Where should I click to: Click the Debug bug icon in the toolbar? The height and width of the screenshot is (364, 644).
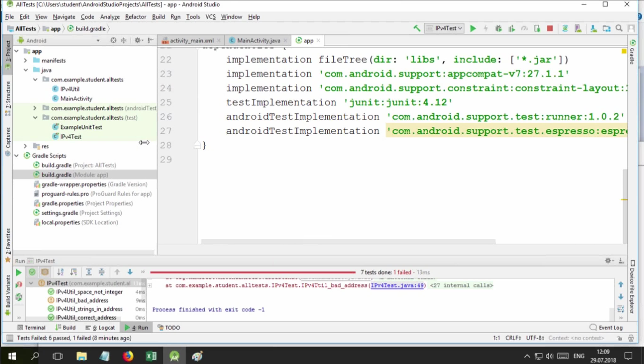[x=498, y=28]
